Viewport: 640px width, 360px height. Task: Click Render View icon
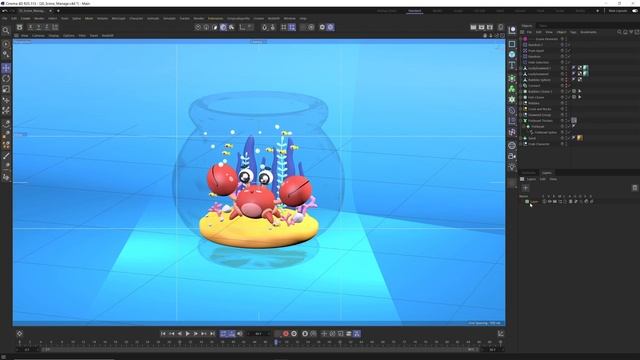click(x=473, y=27)
